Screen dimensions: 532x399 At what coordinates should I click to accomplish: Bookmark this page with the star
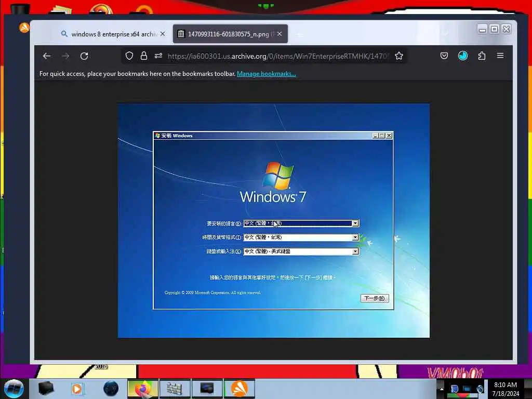click(399, 56)
